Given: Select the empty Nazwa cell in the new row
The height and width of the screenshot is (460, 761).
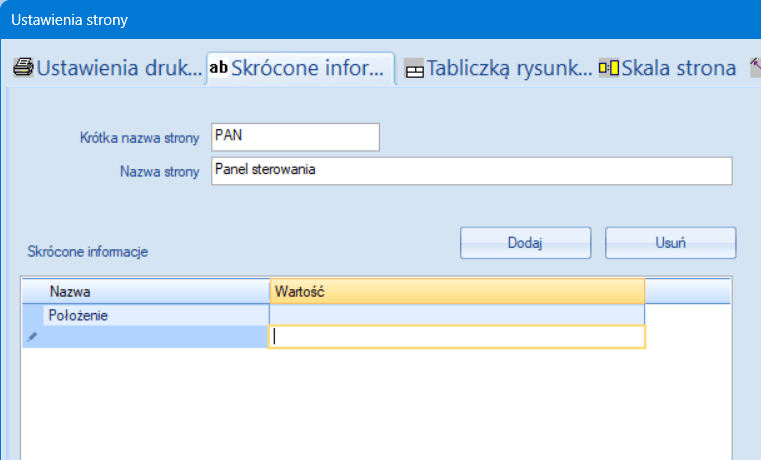Looking at the screenshot, I should tap(157, 337).
